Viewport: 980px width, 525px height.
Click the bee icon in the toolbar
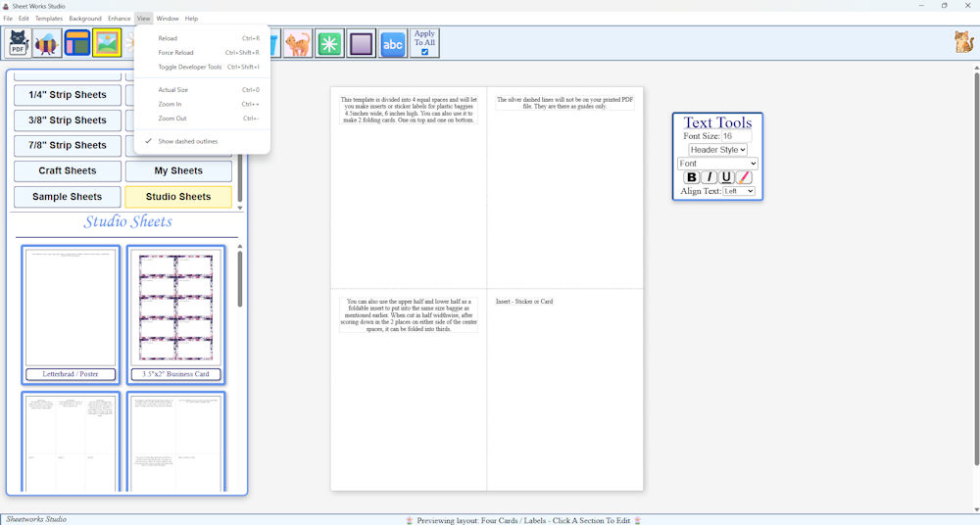pos(47,43)
